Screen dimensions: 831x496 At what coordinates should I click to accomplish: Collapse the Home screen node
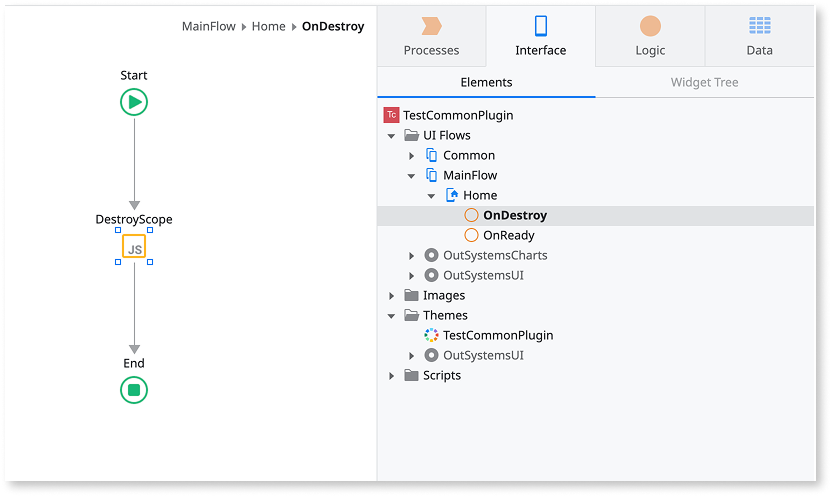[431, 196]
